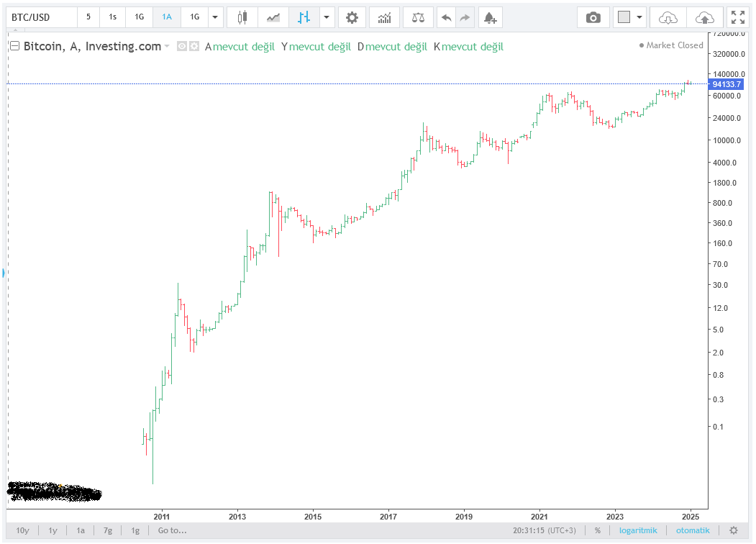Toggle the percent scale option

597,530
